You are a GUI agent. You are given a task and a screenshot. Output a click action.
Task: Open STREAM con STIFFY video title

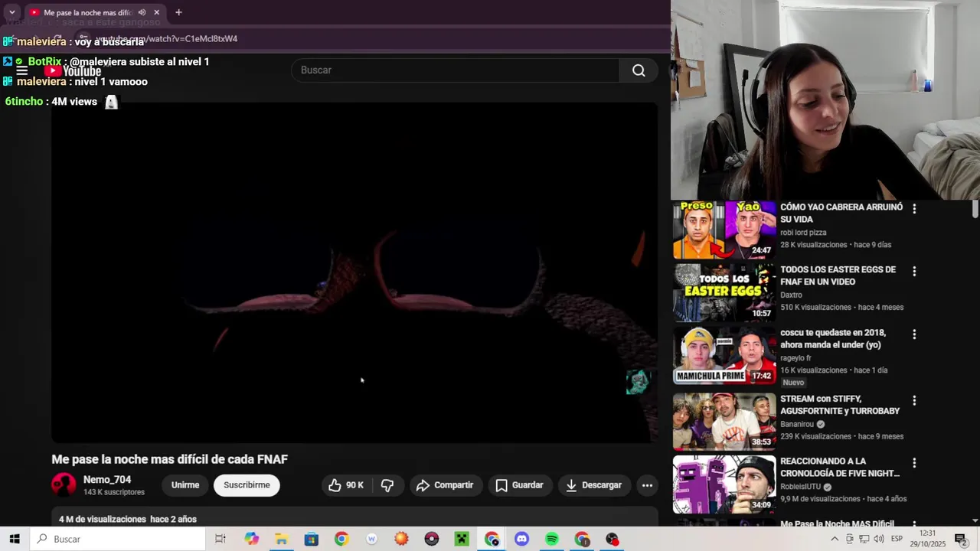click(x=840, y=405)
